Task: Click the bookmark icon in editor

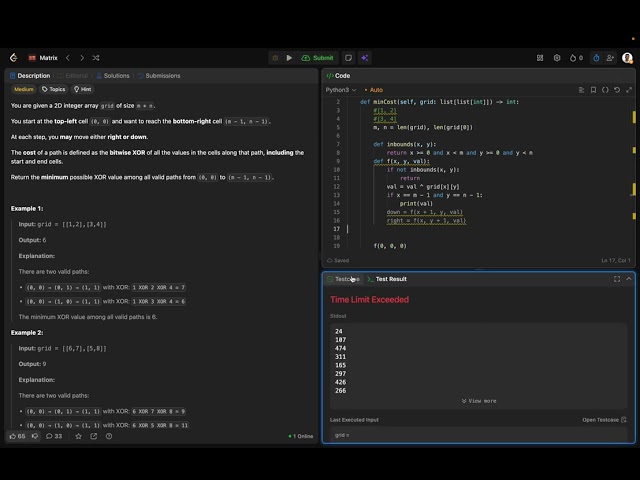Action: click(593, 90)
